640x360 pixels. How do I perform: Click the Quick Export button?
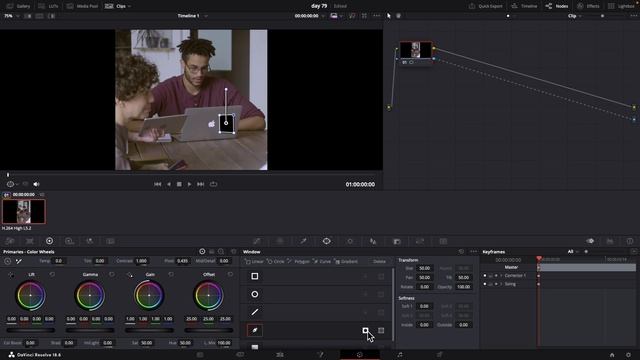(x=486, y=6)
